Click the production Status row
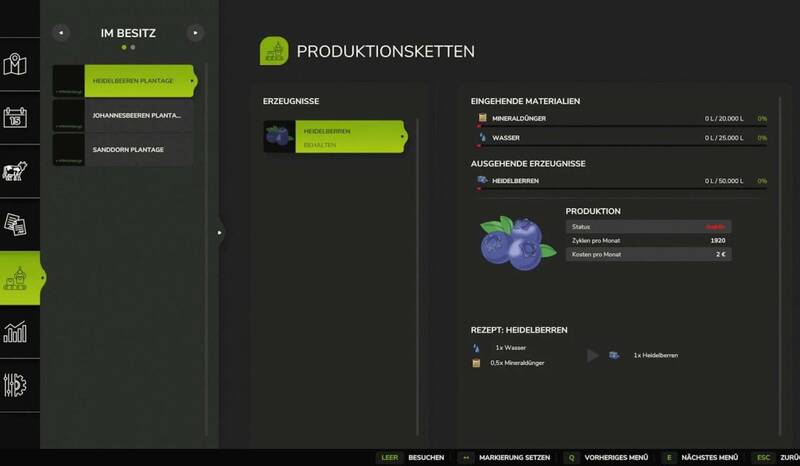 click(x=648, y=227)
